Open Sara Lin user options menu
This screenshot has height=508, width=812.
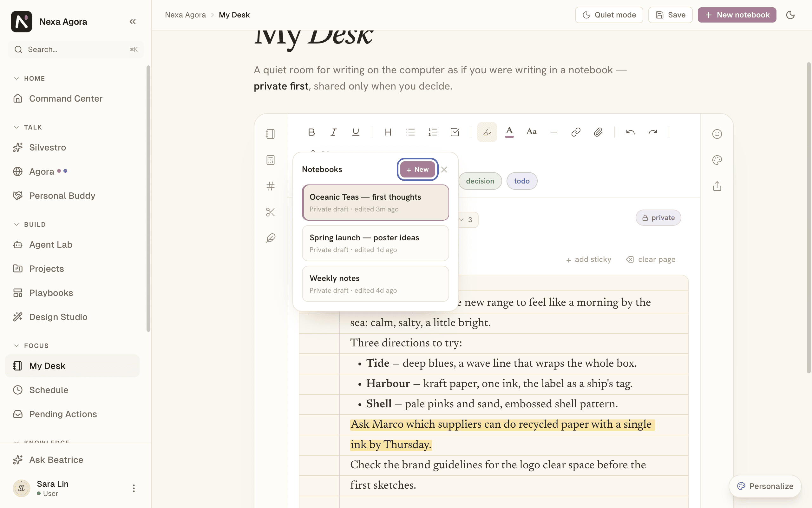click(134, 488)
